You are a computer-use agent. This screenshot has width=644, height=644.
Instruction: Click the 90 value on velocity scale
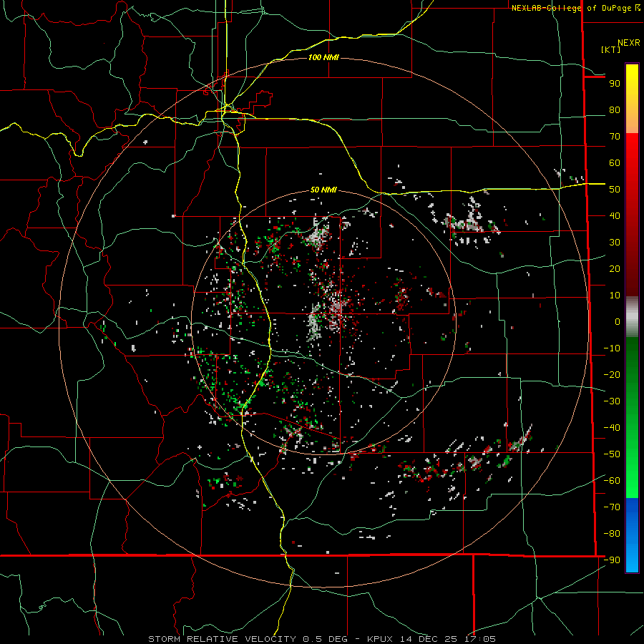[615, 84]
